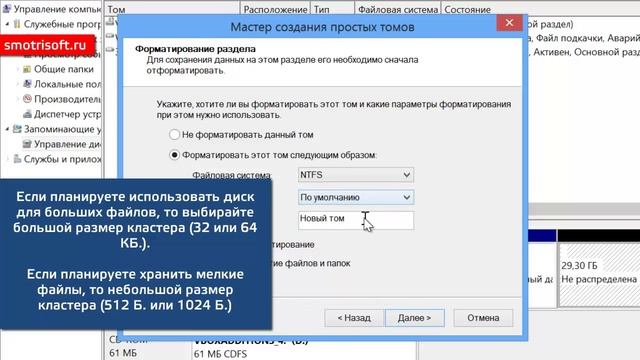Click the 'Служебные программы' tree icon
Screen dimensions: 640x360
(17, 24)
